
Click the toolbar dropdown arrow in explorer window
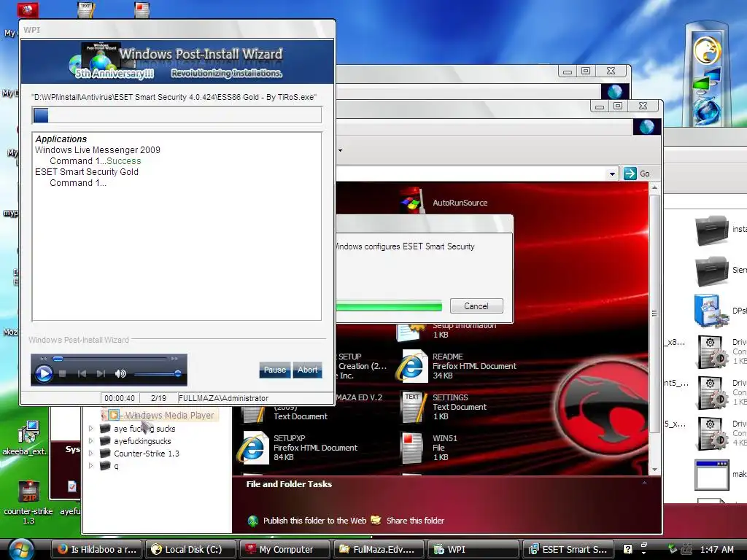tap(340, 150)
